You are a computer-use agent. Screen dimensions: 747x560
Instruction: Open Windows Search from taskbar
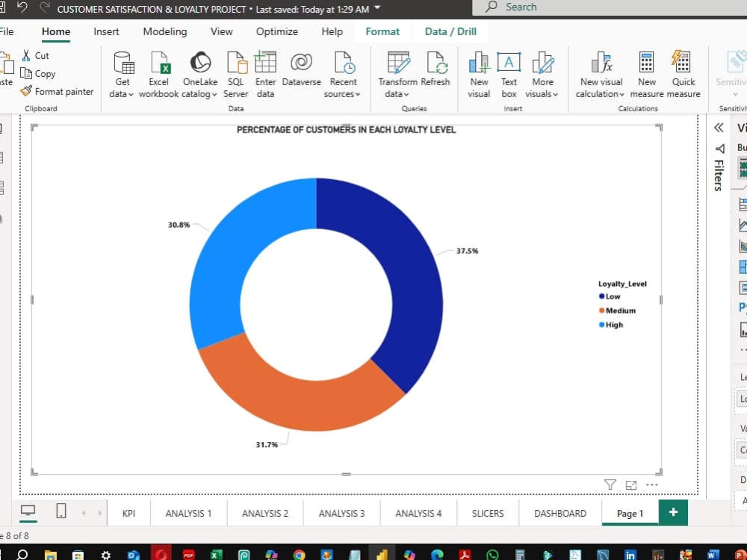22,554
